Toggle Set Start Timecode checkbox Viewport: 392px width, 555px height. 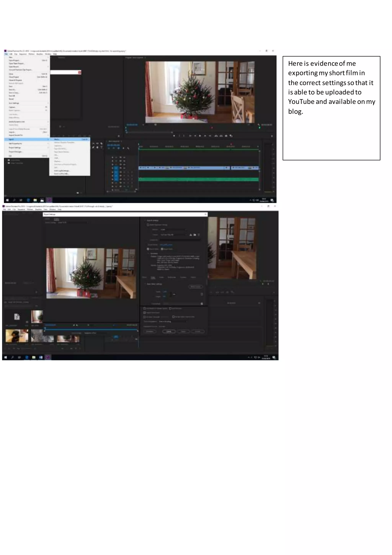(x=144, y=317)
